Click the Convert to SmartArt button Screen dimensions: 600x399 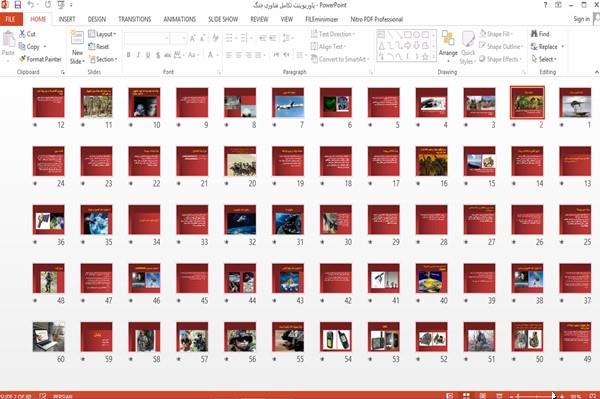coord(339,59)
